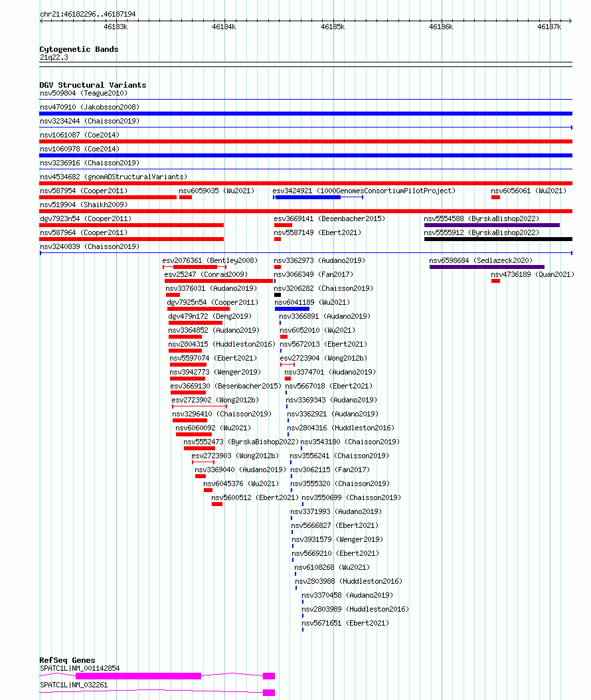Click the black bar under nsv5555912
This screenshot has width=591, height=700.
(498, 239)
